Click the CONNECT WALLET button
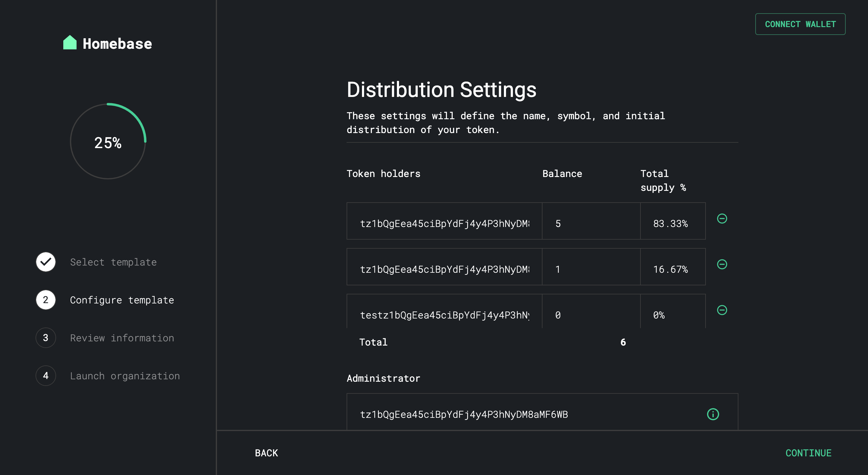Viewport: 868px width, 475px height. (800, 24)
